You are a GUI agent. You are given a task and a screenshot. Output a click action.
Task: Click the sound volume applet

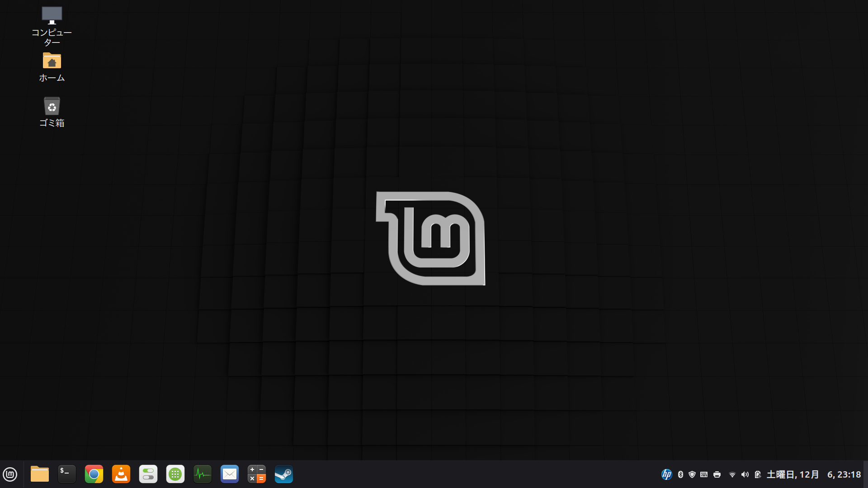pyautogui.click(x=745, y=474)
